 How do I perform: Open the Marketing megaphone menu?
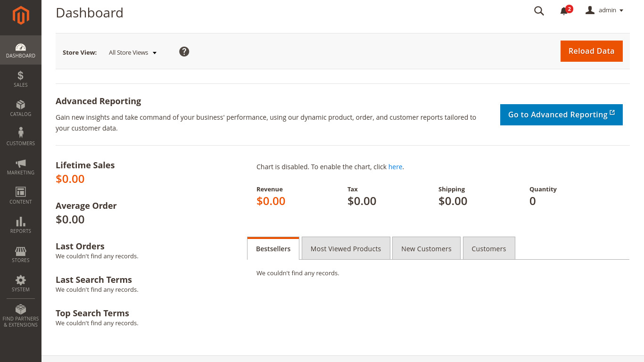pos(21,166)
